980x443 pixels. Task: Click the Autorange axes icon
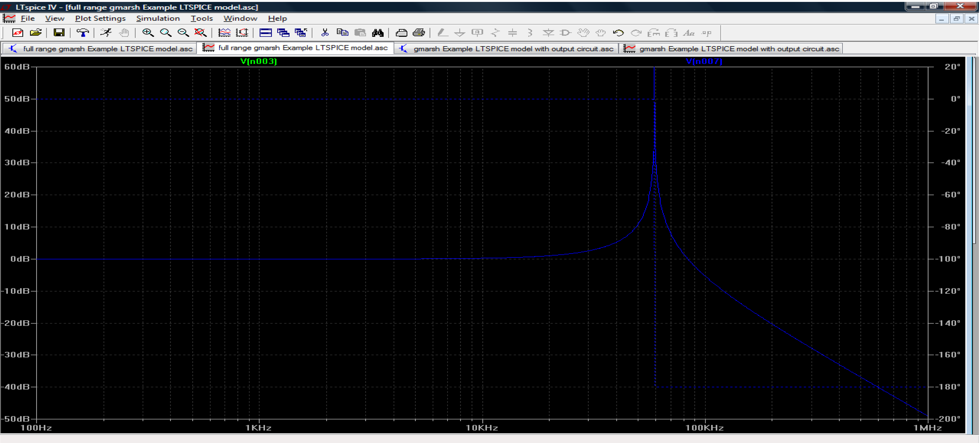242,33
